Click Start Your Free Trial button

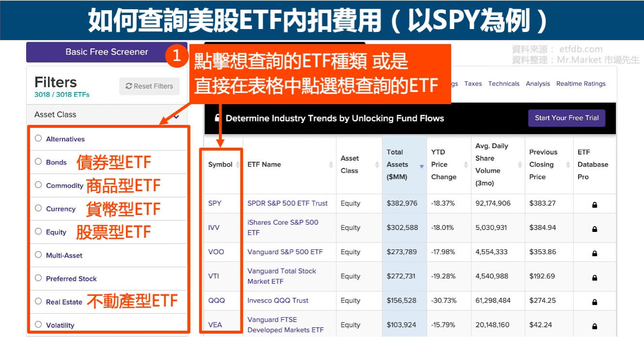click(x=566, y=118)
